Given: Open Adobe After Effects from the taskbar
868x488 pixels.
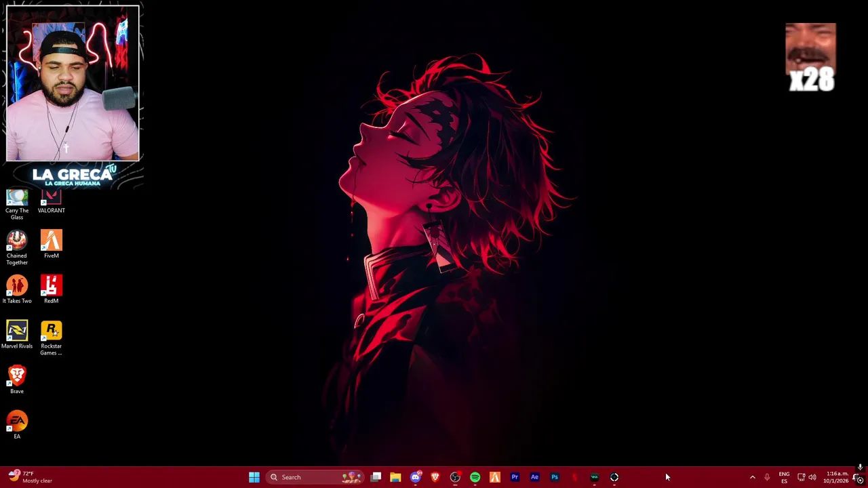Looking at the screenshot, I should pos(534,477).
